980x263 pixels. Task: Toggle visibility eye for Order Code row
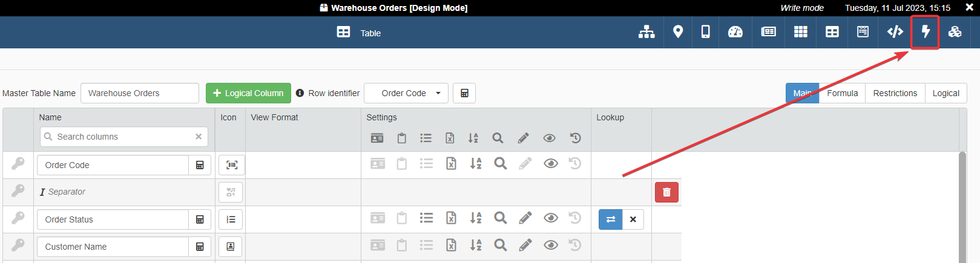pos(550,164)
